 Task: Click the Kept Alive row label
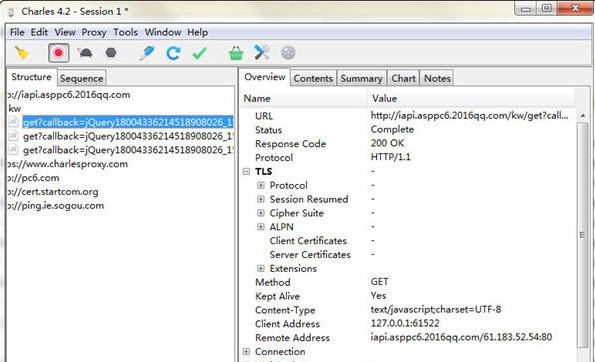[x=277, y=296]
